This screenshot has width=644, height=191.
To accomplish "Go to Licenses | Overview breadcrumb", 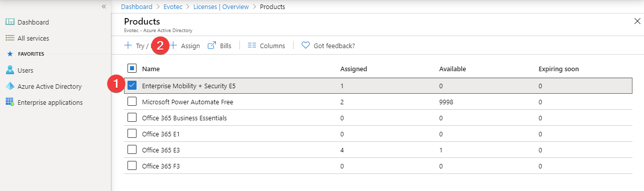I will pos(221,7).
